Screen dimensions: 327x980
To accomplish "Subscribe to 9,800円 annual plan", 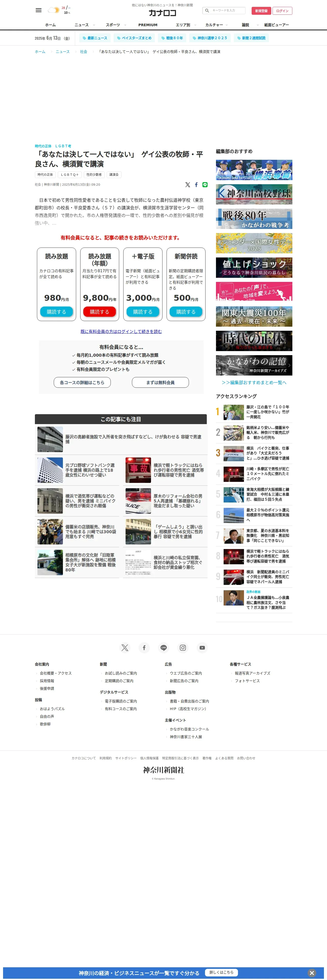I will tap(99, 312).
